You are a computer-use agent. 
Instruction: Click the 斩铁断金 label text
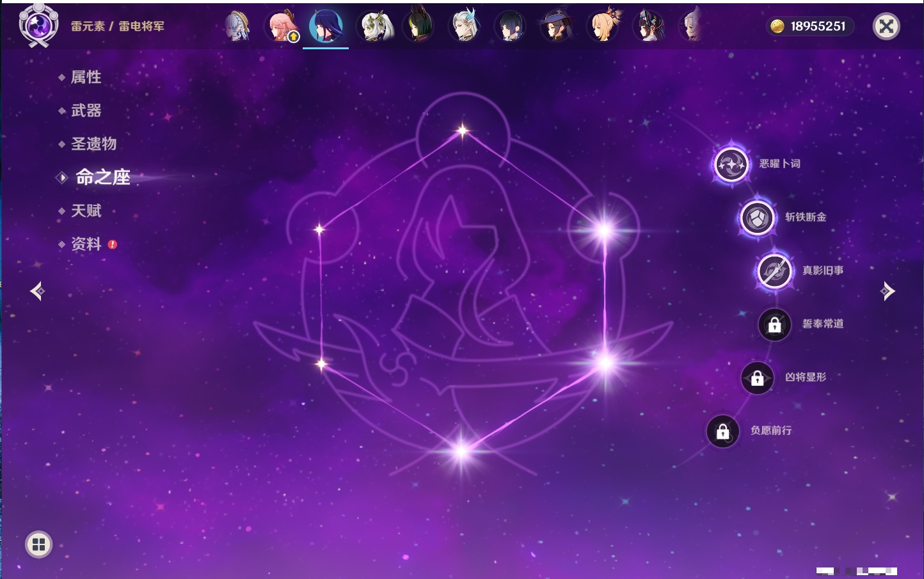[806, 217]
